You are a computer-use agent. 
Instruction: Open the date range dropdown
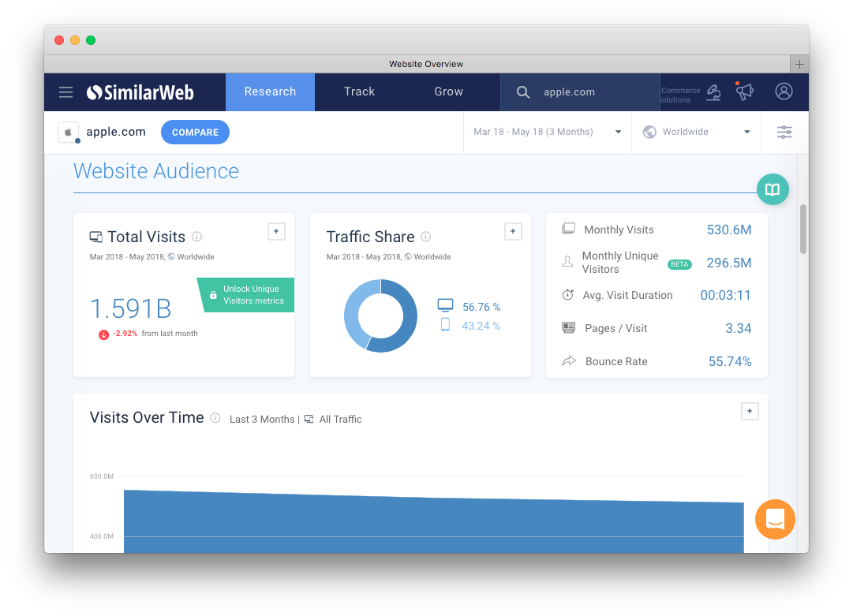pos(548,133)
